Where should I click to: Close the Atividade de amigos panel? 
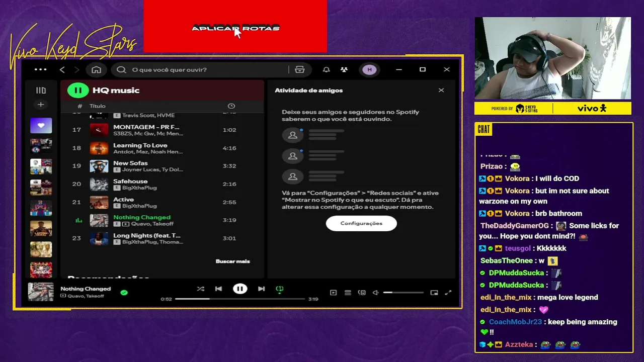pyautogui.click(x=441, y=90)
